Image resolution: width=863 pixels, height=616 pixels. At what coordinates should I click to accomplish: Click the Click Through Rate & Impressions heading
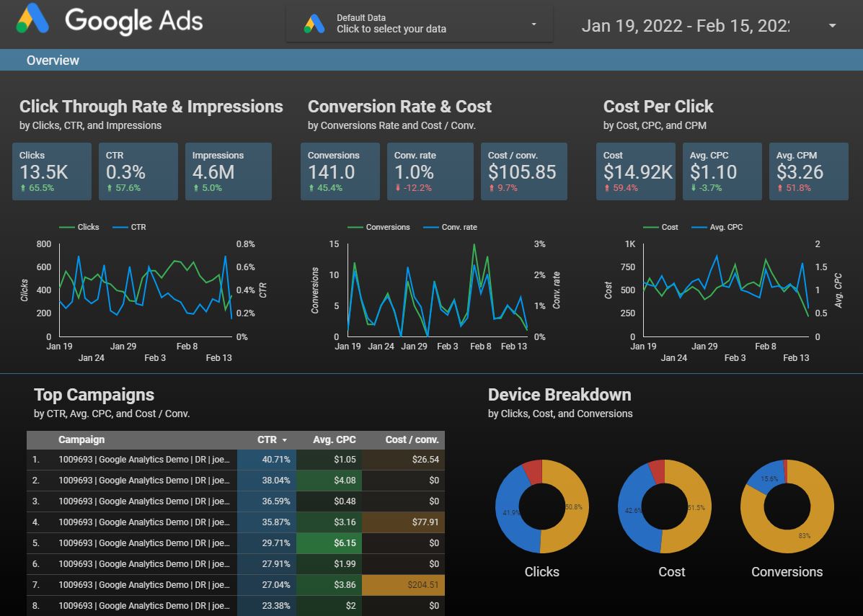(x=151, y=107)
